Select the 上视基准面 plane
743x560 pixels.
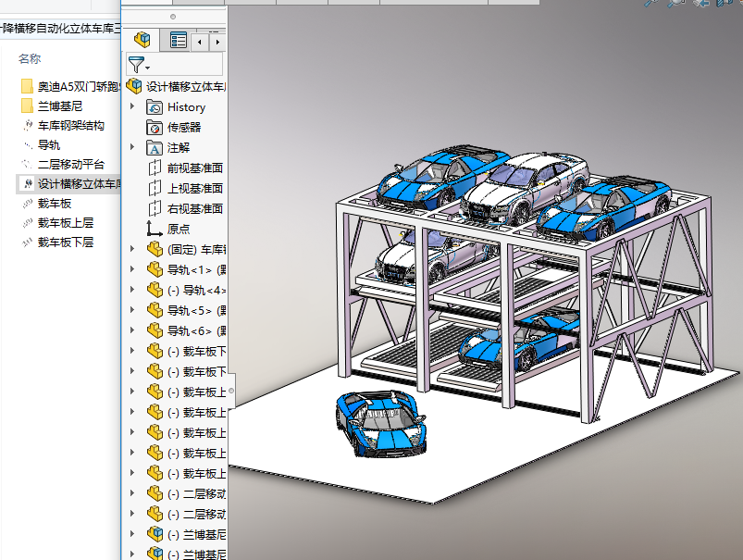[193, 188]
